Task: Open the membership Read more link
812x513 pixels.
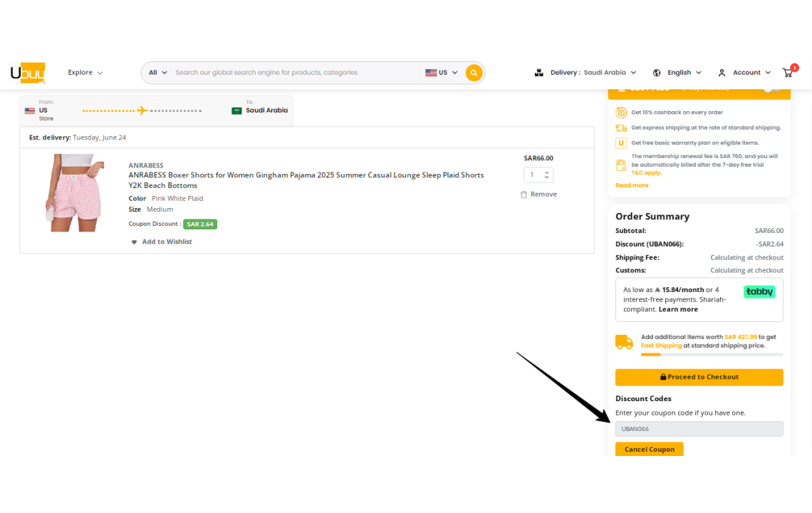Action: (x=632, y=185)
